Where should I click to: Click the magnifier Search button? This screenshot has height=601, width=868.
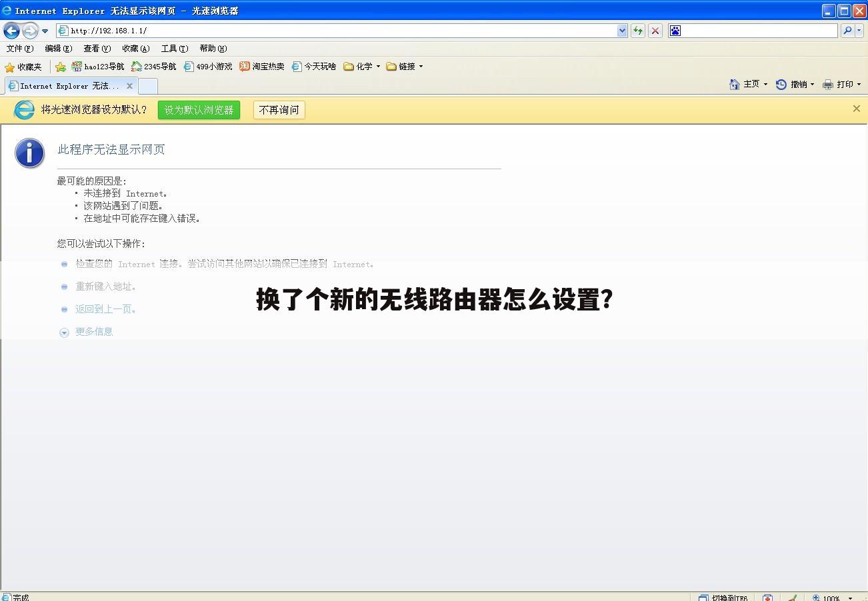tap(847, 31)
